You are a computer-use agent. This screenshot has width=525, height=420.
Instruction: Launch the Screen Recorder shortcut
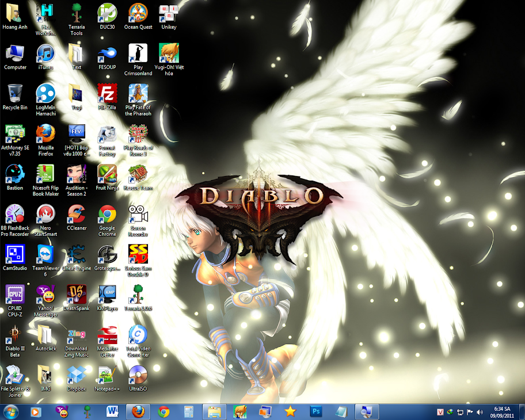pos(138,220)
